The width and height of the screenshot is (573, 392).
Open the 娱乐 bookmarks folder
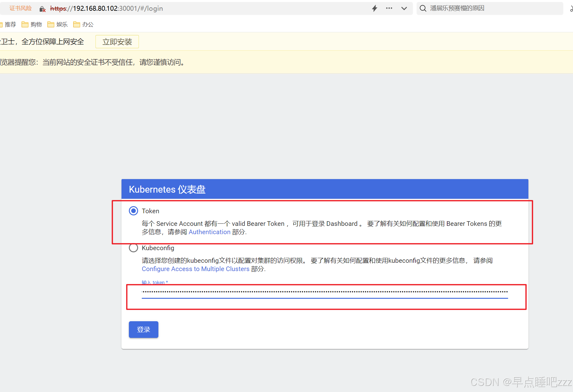pos(58,24)
